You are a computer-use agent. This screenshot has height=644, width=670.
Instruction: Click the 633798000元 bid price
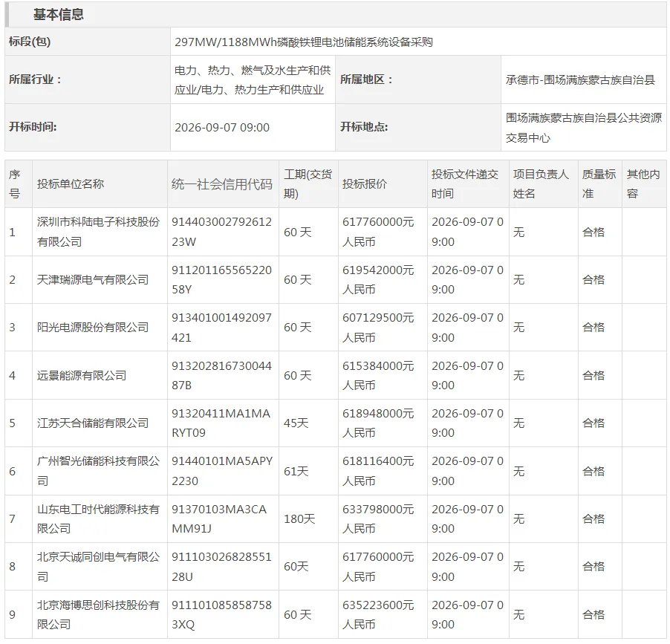378,518
